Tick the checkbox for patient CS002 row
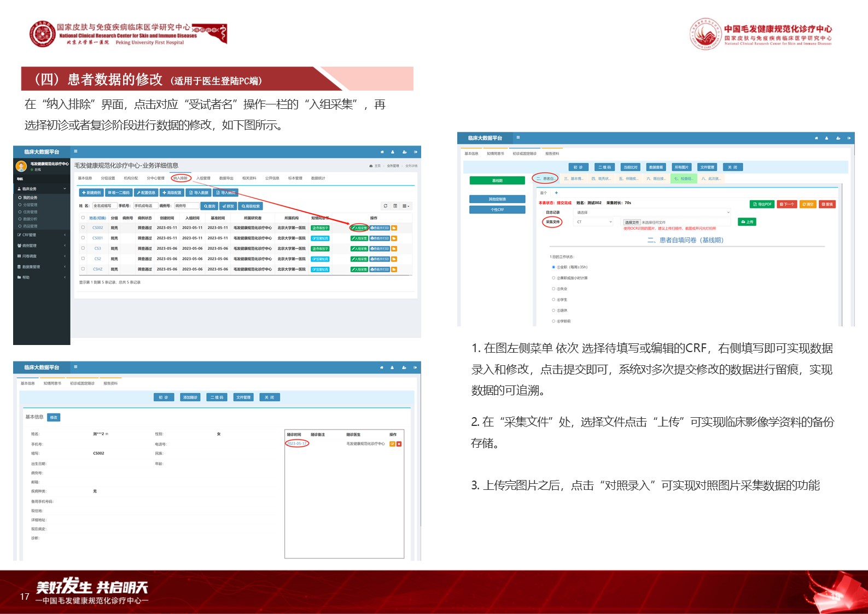Image resolution: width=868 pixels, height=614 pixels. (83, 227)
